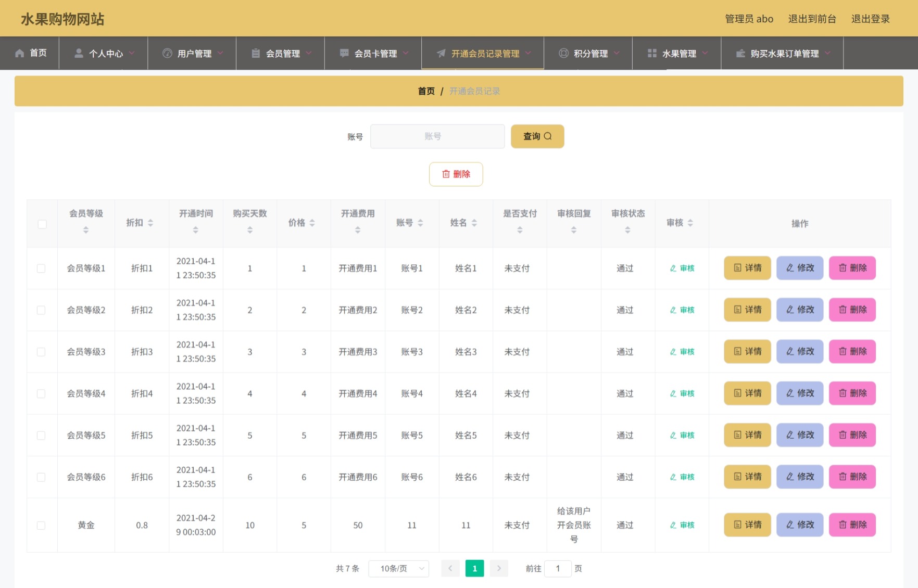This screenshot has width=918, height=588.
Task: Check the checkbox for 会员等级3 row
Action: 41,352
